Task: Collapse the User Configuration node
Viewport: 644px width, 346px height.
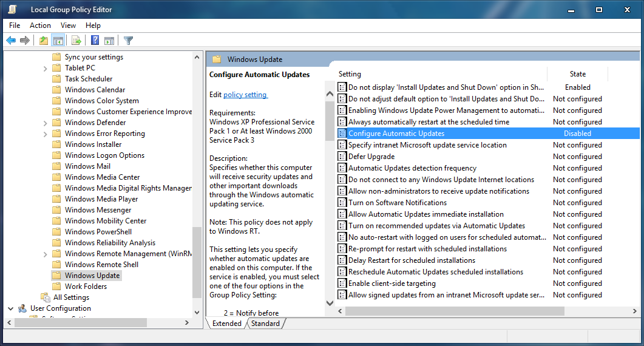Action: tap(11, 308)
